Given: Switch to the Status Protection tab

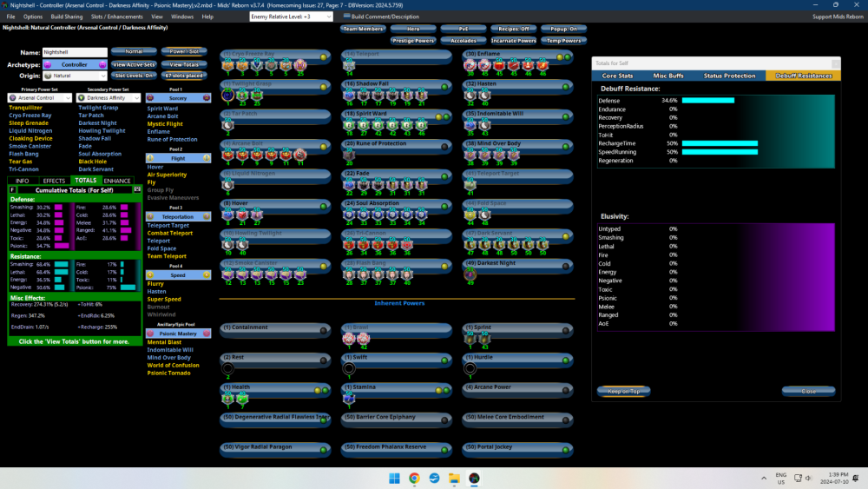Looking at the screenshot, I should pos(729,76).
